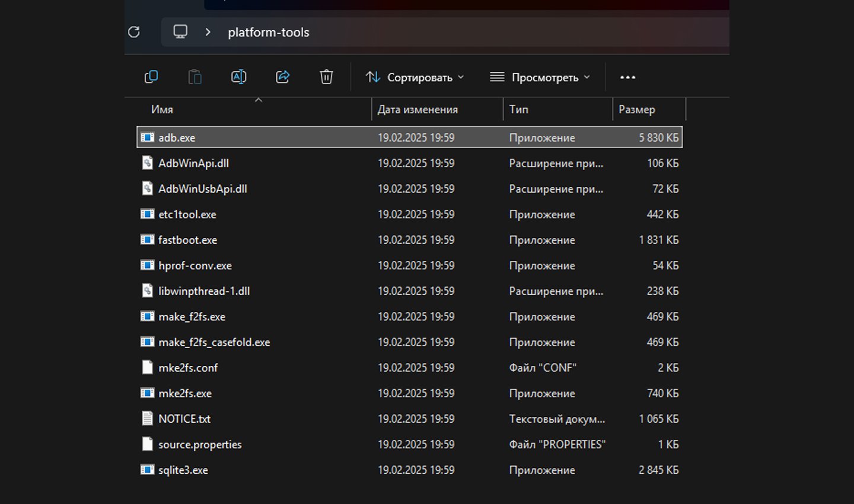This screenshot has width=854, height=504.
Task: Select the fastboot.exe file name
Action: click(x=187, y=240)
